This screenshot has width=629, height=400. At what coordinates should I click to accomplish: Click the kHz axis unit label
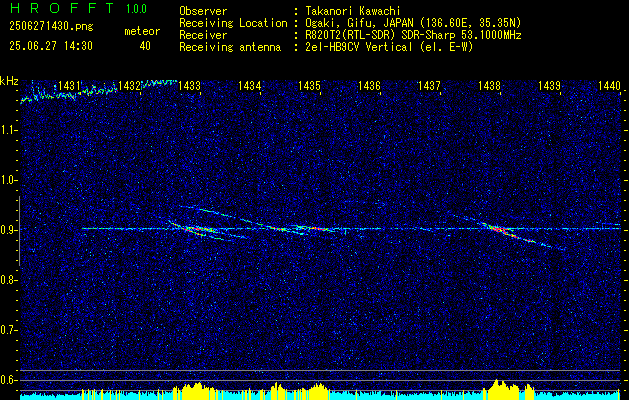[9, 81]
